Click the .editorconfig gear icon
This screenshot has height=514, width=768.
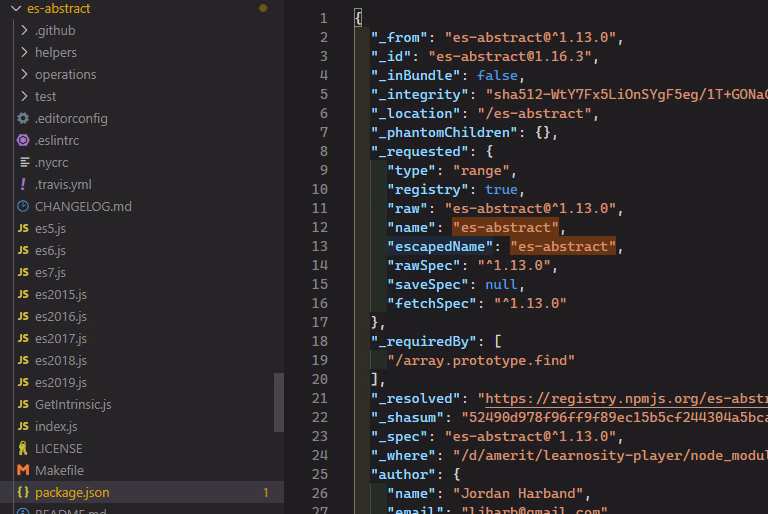click(x=23, y=118)
